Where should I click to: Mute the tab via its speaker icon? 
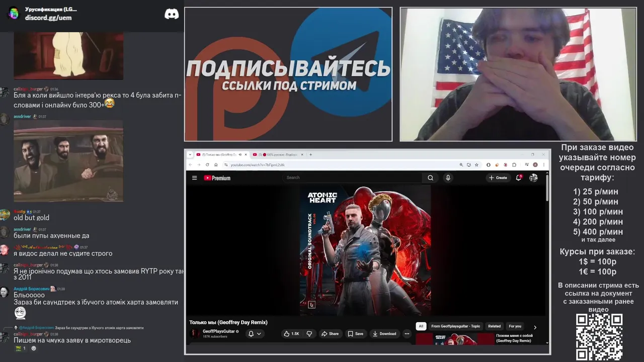[240, 155]
